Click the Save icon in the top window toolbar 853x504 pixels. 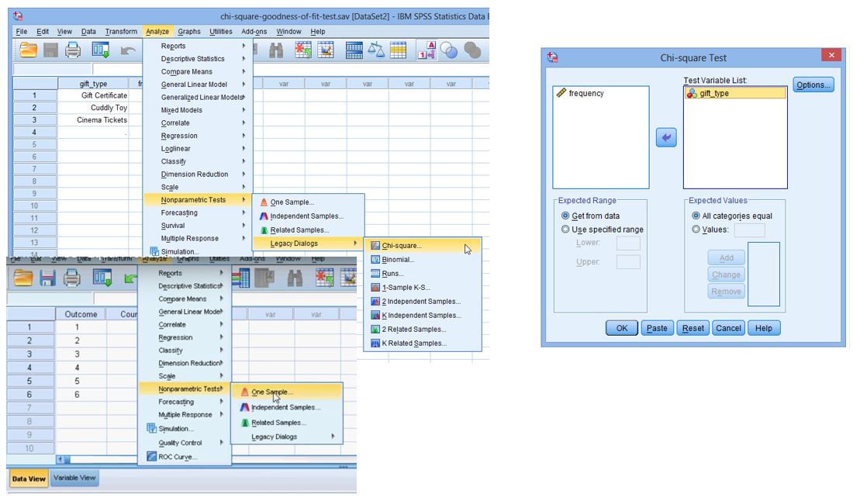(50, 50)
